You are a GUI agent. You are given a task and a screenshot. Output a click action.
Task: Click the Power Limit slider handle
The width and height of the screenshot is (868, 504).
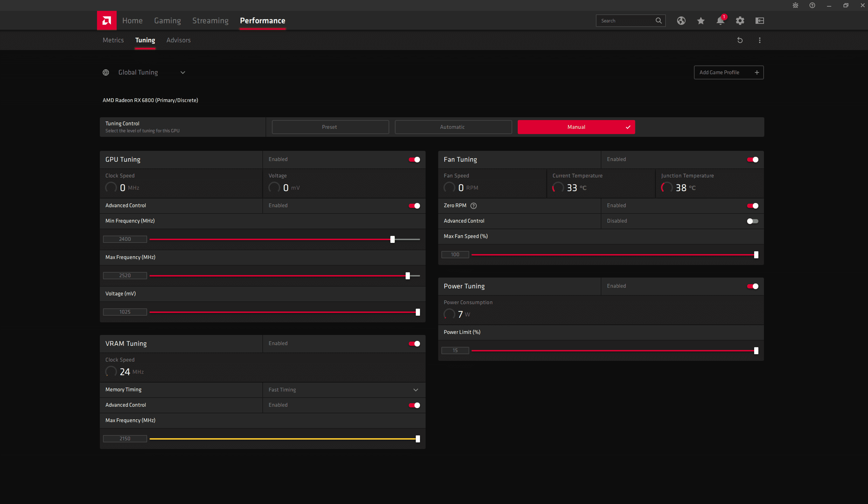click(756, 351)
